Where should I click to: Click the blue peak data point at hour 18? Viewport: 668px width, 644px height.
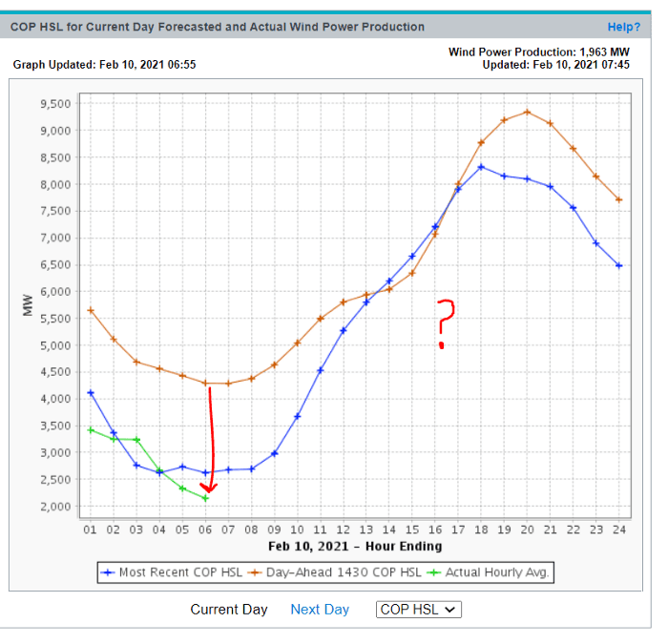(x=481, y=167)
